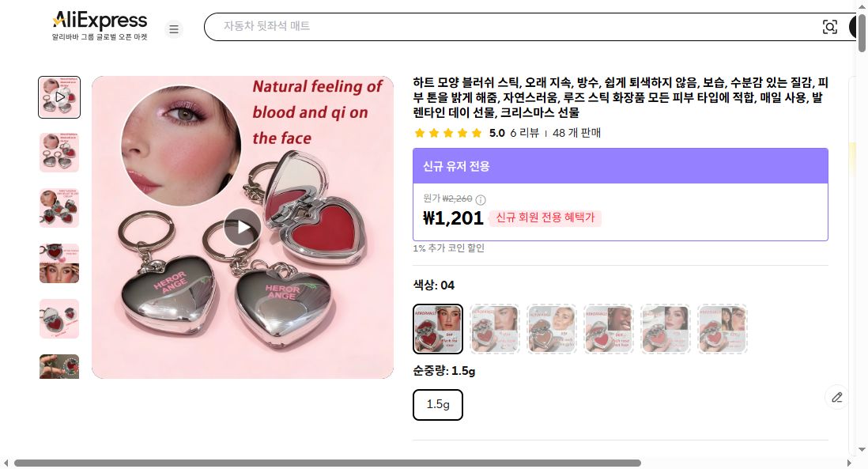Open image search with the camera icon

pyautogui.click(x=830, y=26)
